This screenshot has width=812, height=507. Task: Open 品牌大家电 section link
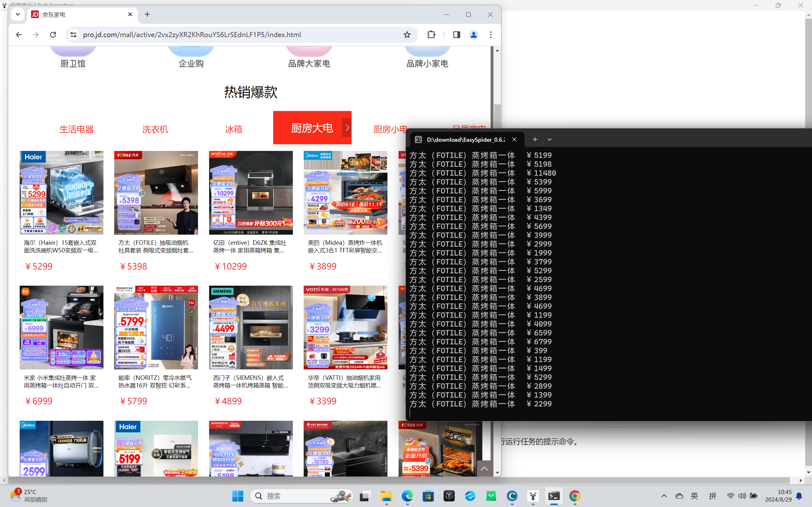click(x=309, y=63)
